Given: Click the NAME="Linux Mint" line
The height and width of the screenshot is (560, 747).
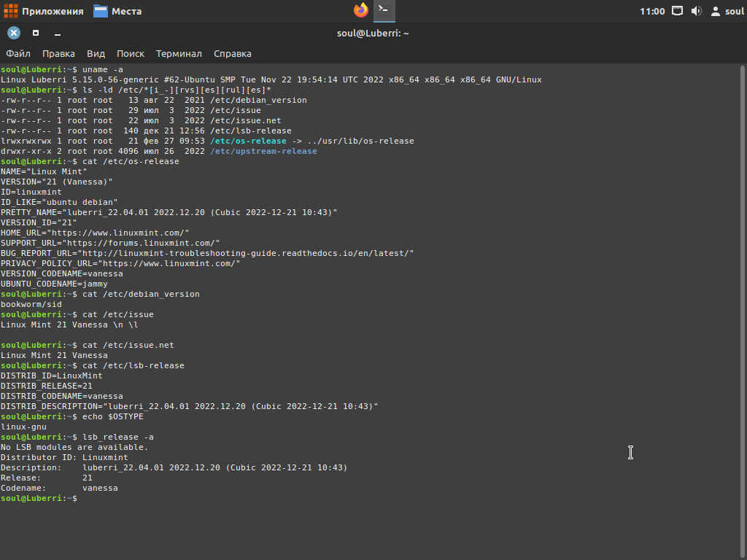Looking at the screenshot, I should (x=44, y=171).
